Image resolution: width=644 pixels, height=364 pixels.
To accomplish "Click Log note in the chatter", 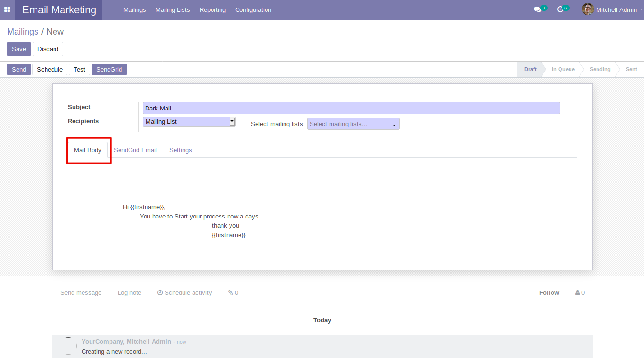I will 129,293.
